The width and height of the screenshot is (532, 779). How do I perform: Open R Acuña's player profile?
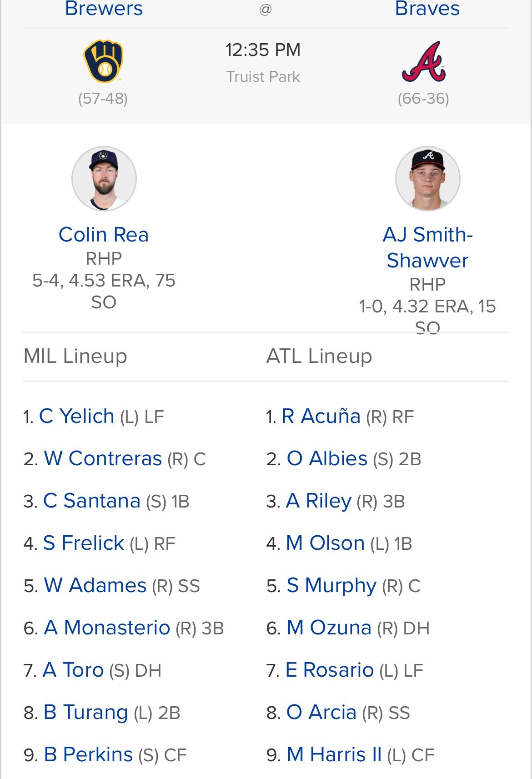(321, 416)
